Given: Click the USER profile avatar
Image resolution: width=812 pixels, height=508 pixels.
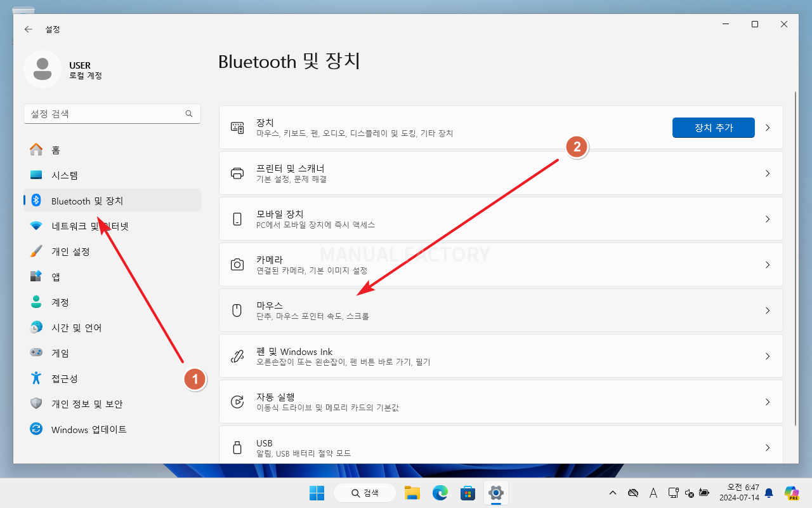Looking at the screenshot, I should click(x=43, y=69).
